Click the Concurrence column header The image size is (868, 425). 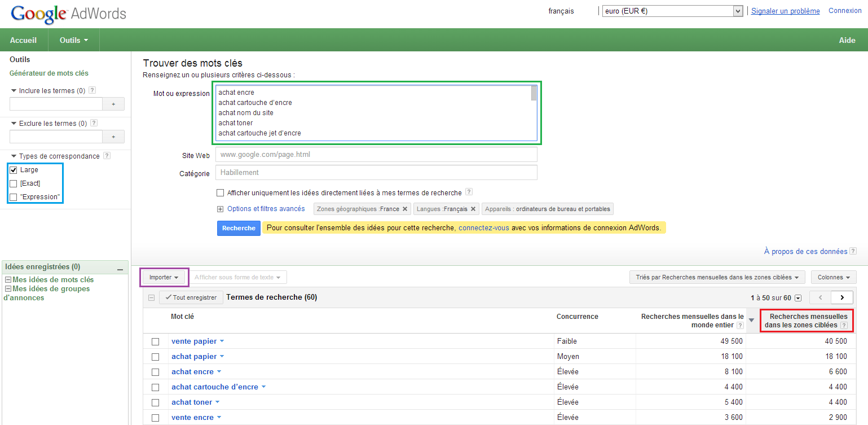[577, 317]
